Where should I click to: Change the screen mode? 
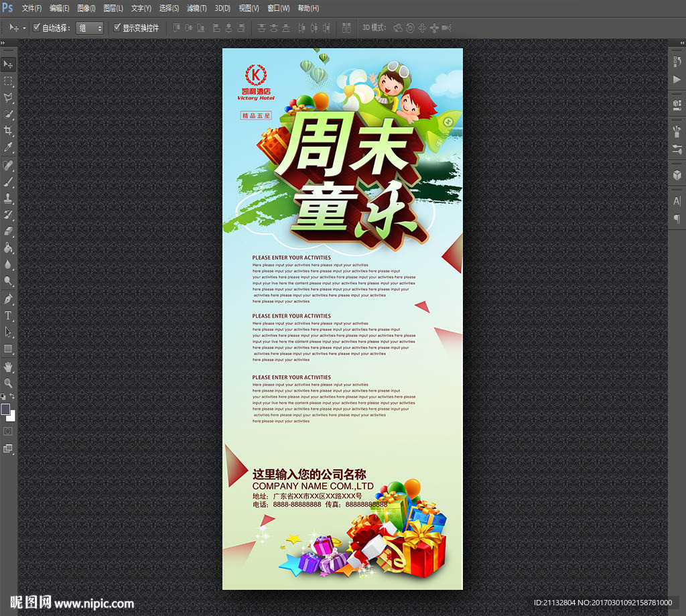click(8, 448)
